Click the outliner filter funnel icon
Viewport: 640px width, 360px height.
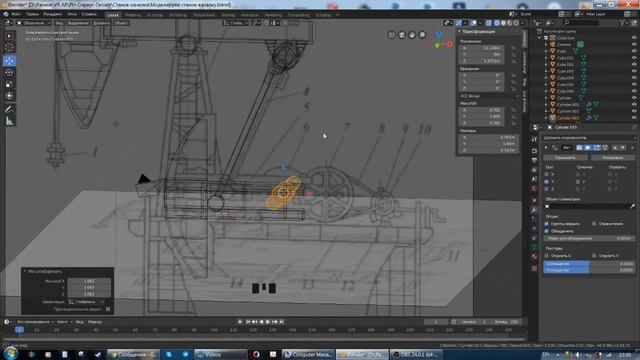(x=622, y=23)
